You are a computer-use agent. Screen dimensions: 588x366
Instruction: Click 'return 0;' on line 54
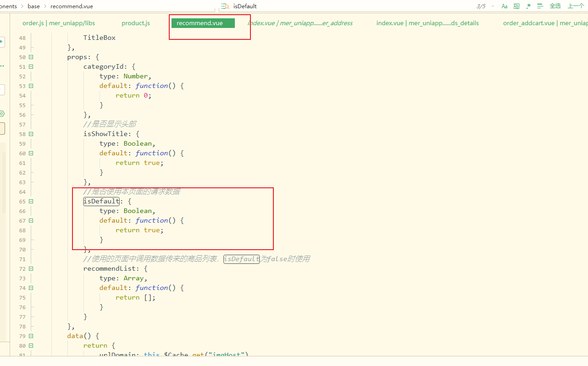(x=133, y=96)
